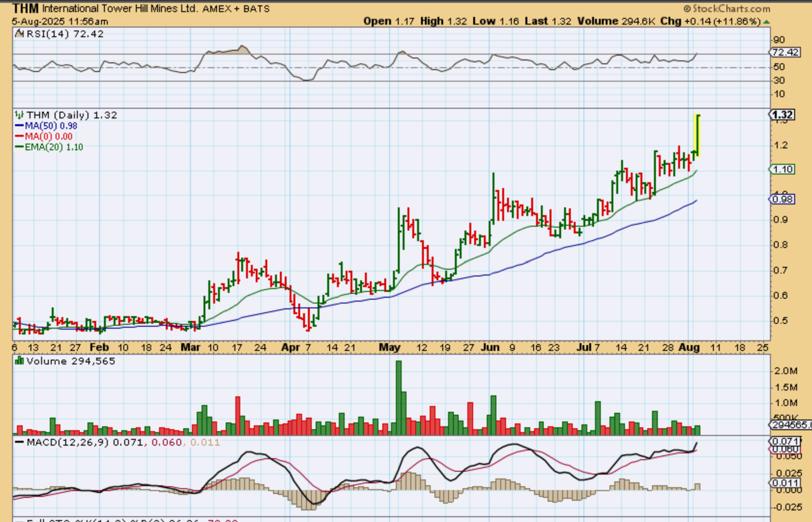Click the Chg +0.14 (+11.86%) value
This screenshot has height=522, width=812.
coord(710,21)
